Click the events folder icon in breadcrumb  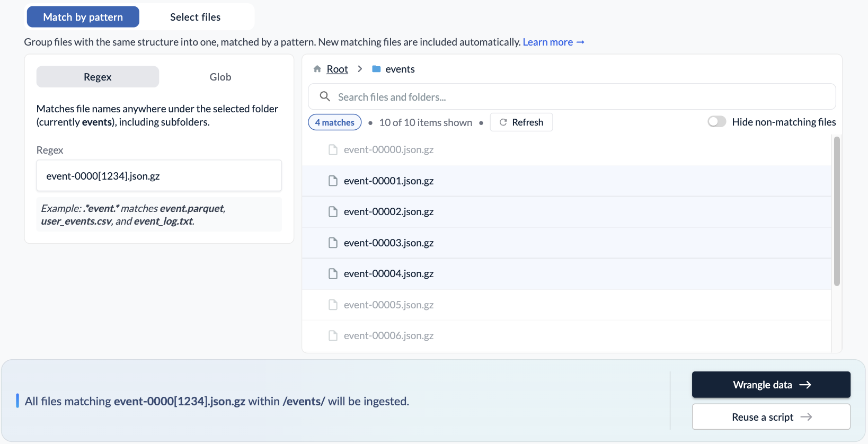(376, 69)
